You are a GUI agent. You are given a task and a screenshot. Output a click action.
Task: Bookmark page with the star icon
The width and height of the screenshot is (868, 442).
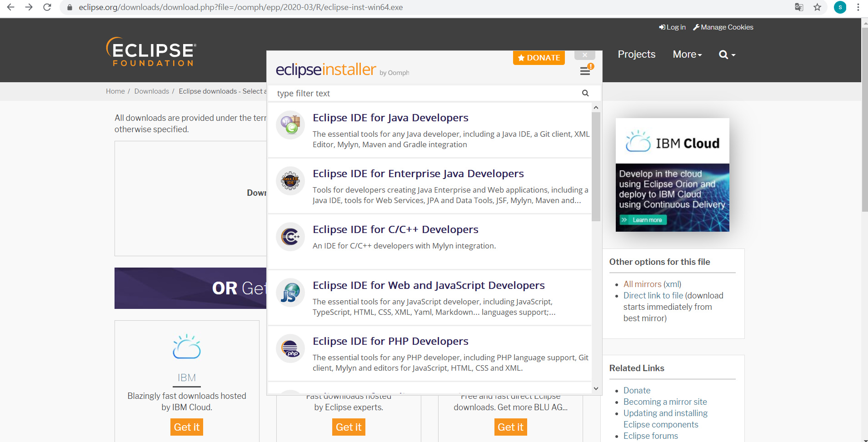click(817, 7)
